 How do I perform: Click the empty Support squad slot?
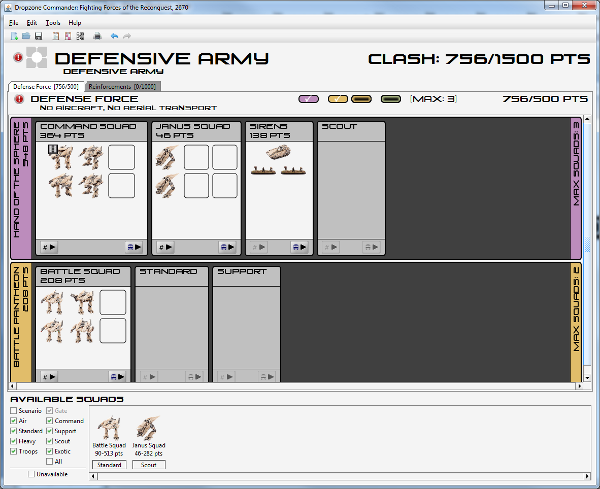(246, 324)
